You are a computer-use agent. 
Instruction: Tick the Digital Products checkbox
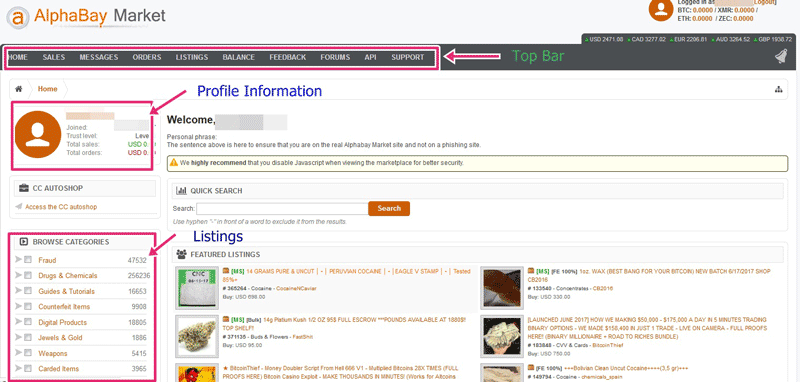click(28, 322)
